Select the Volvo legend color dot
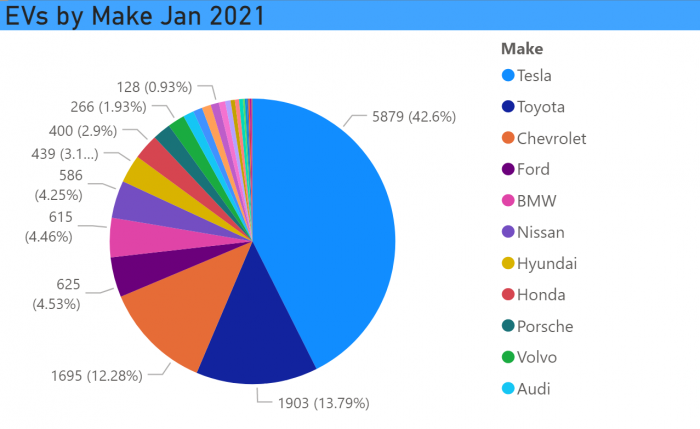The image size is (700, 429). coord(508,357)
